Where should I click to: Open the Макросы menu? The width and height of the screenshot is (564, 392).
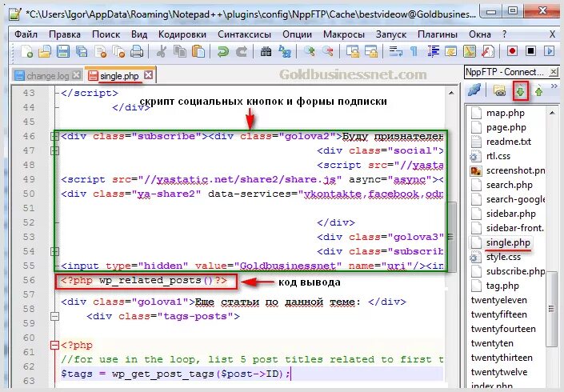(344, 34)
